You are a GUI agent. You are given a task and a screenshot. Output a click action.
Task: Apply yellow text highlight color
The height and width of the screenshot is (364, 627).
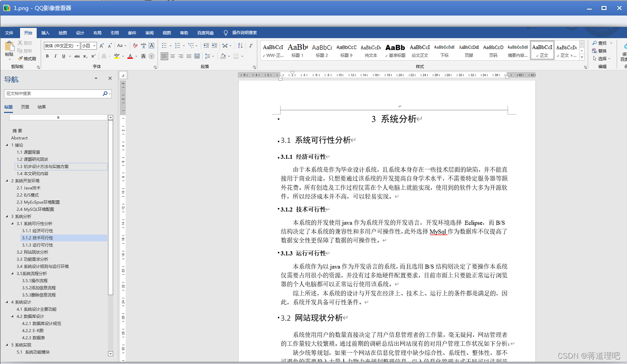coord(116,56)
